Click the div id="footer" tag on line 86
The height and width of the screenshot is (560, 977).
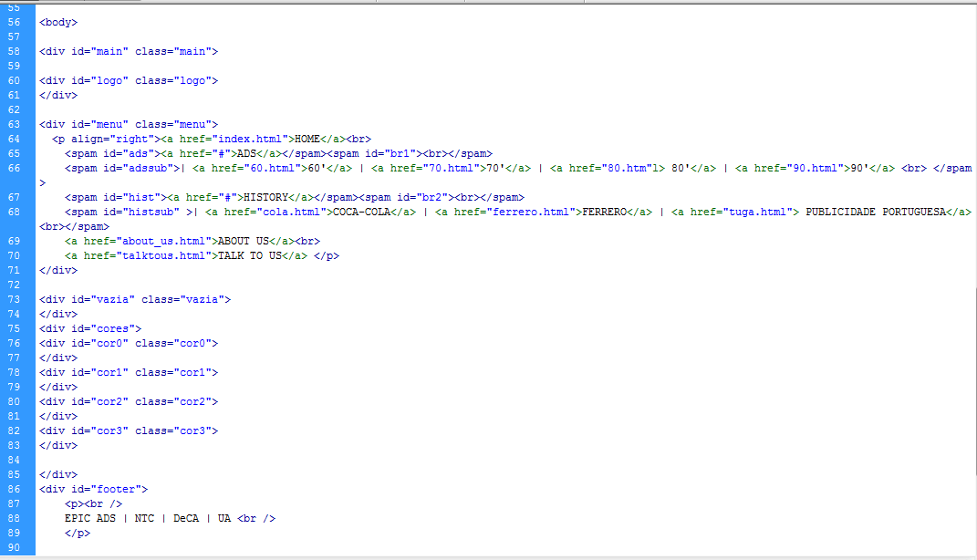[93, 489]
